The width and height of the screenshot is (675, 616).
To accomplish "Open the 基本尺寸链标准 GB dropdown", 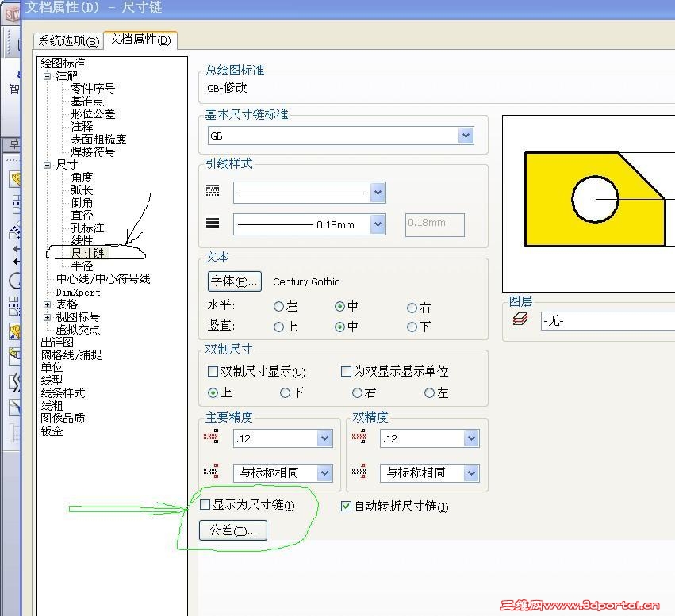I will pyautogui.click(x=466, y=135).
